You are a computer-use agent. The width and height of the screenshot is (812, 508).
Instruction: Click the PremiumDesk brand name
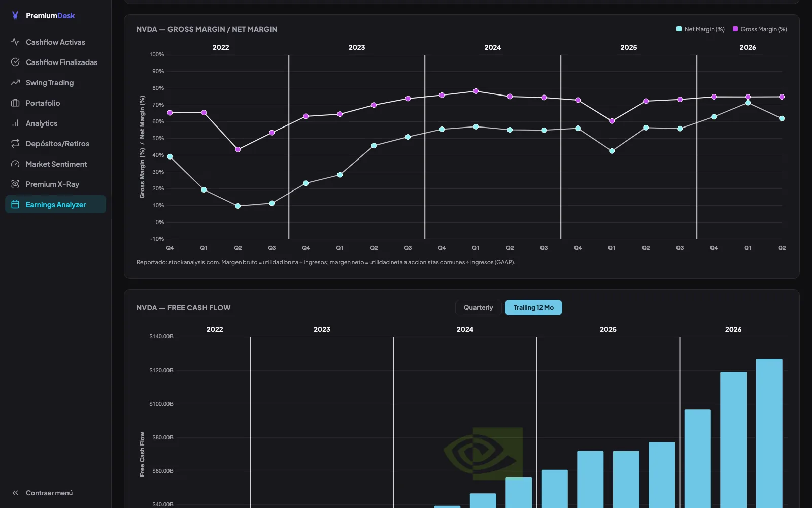click(50, 16)
